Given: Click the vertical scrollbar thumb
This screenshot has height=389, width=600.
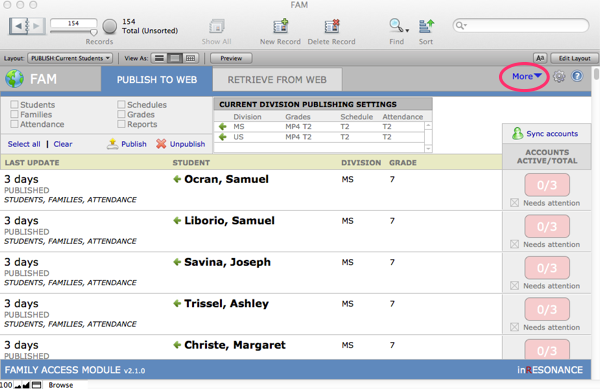Looking at the screenshot, I should (596, 73).
